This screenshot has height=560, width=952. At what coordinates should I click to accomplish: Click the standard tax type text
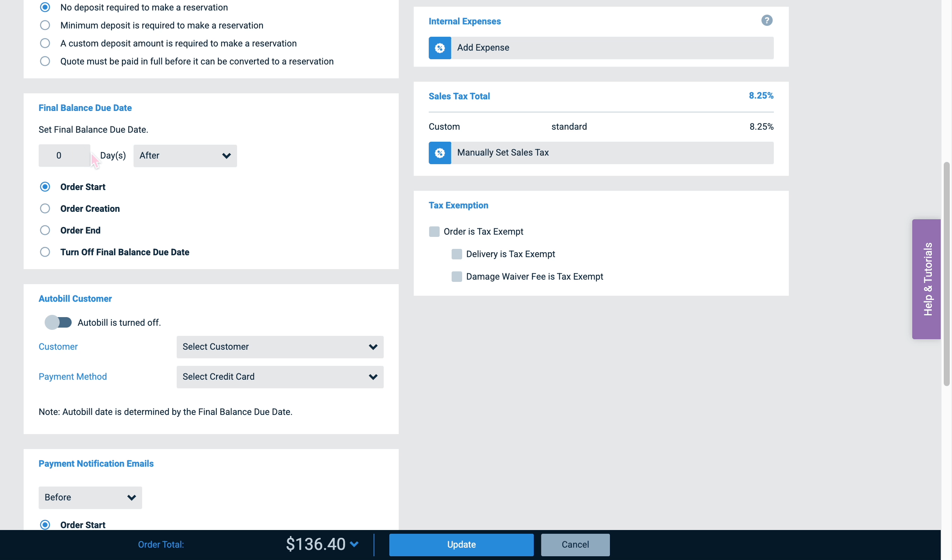[569, 126]
